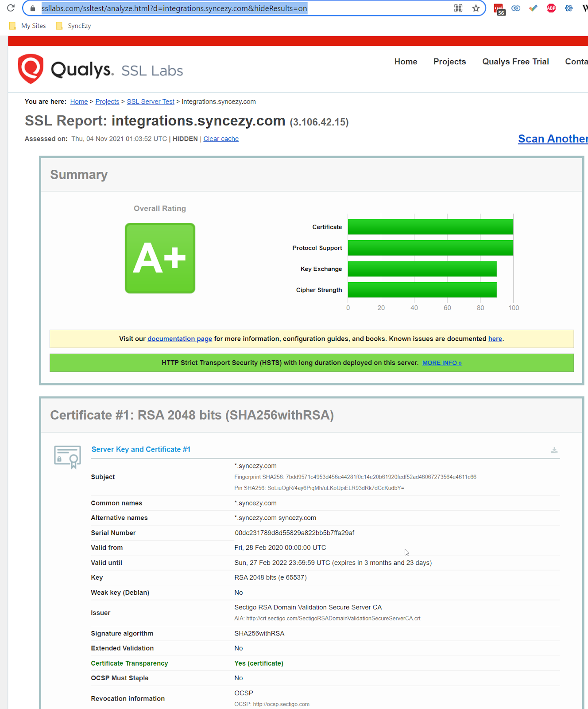Screen dimensions: 588x709
Task: Click the certificate illustration icon
Action: [x=67, y=457]
